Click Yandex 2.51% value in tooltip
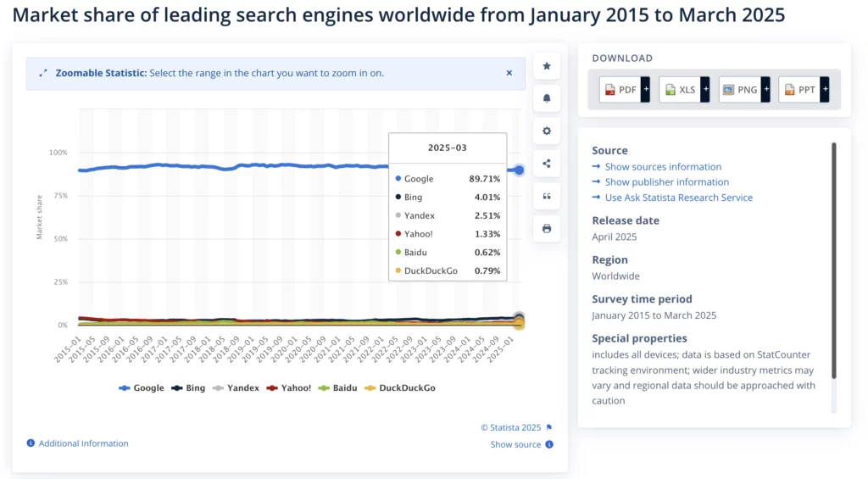The height and width of the screenshot is (479, 868). click(487, 215)
